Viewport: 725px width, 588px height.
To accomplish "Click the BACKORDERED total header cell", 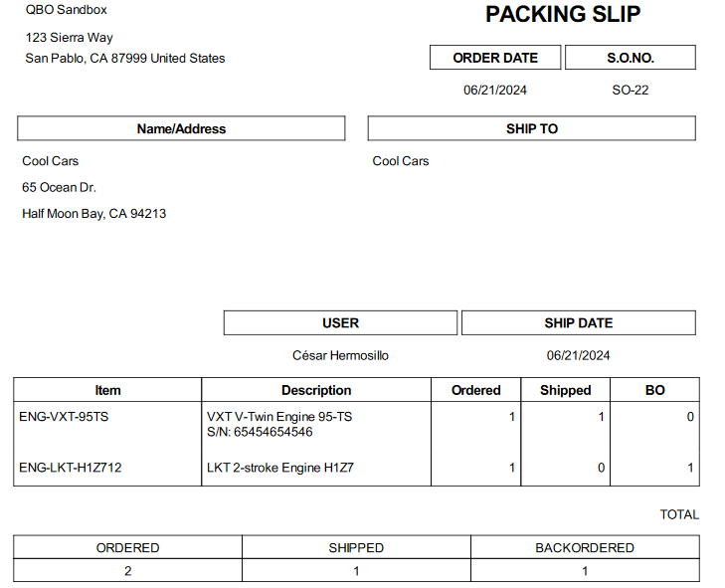I will 585,547.
